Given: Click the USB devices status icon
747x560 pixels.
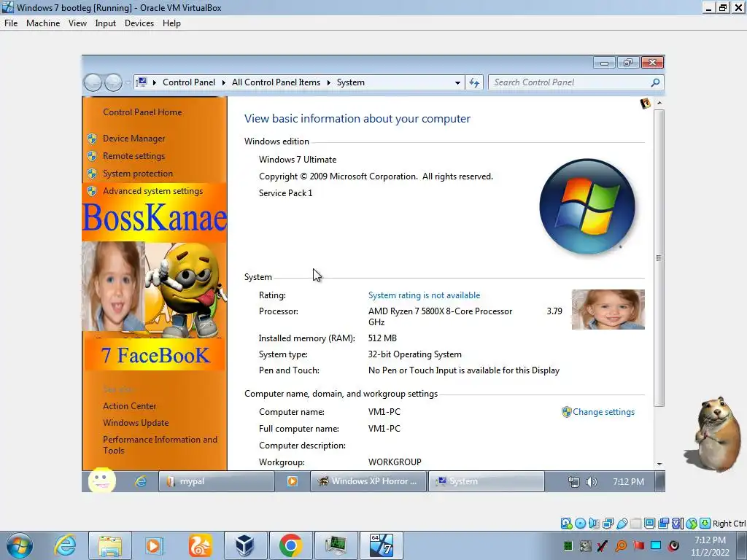Looking at the screenshot, I should [622, 524].
